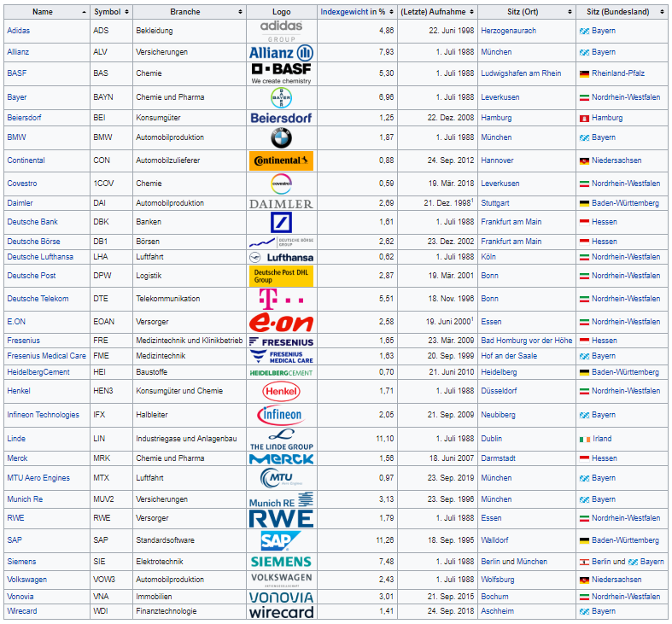Click the yellow Deutsche Post DHL logo
This screenshot has width=672, height=624.
pos(281,276)
